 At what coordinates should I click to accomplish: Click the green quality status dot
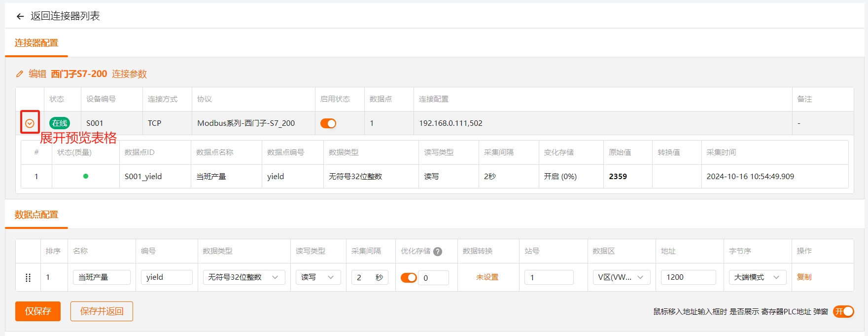pos(86,176)
